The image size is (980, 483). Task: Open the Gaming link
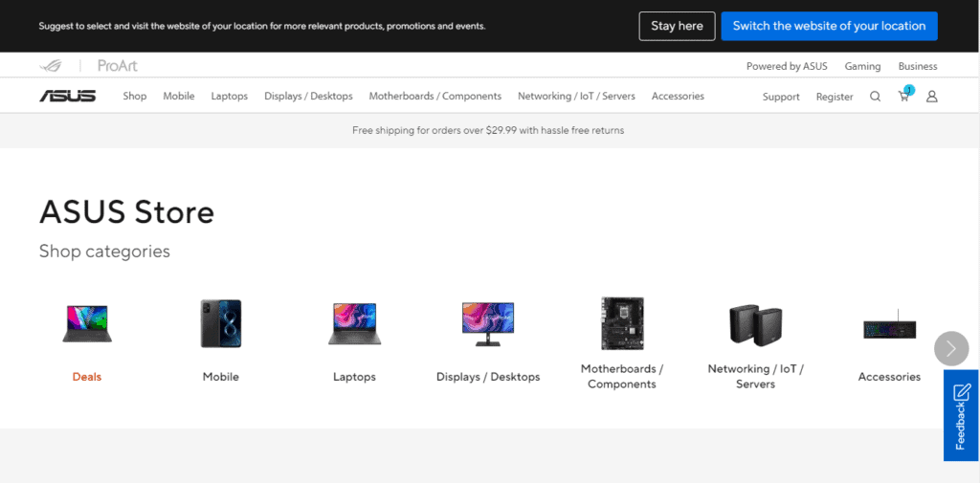[x=862, y=66]
